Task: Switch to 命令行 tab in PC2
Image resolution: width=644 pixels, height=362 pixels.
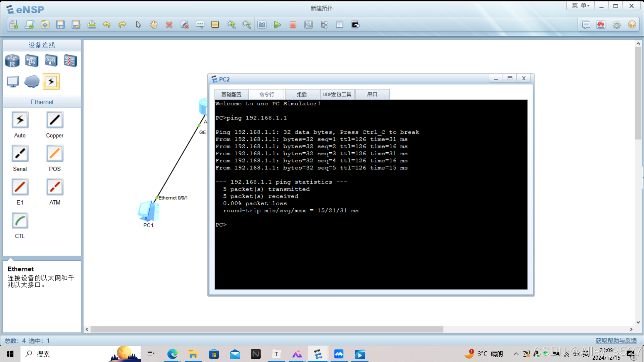Action: (x=267, y=94)
